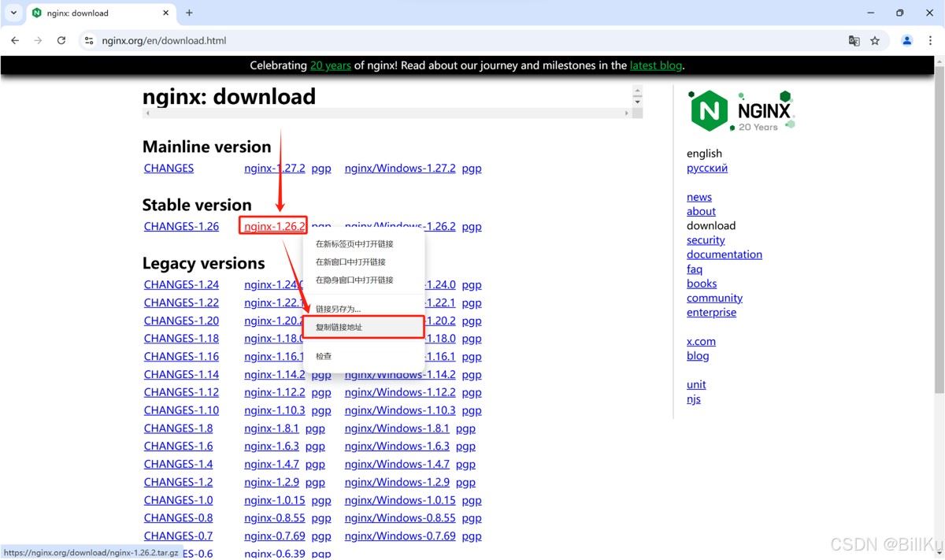This screenshot has width=945, height=560.
Task: Open the x.com sidebar link
Action: [x=701, y=341]
